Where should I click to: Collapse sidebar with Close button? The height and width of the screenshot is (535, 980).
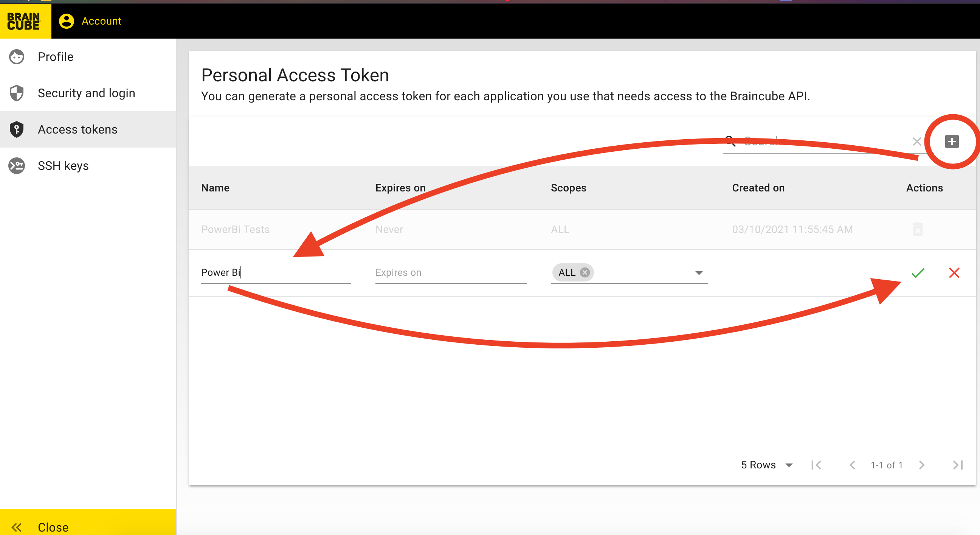coord(53,527)
